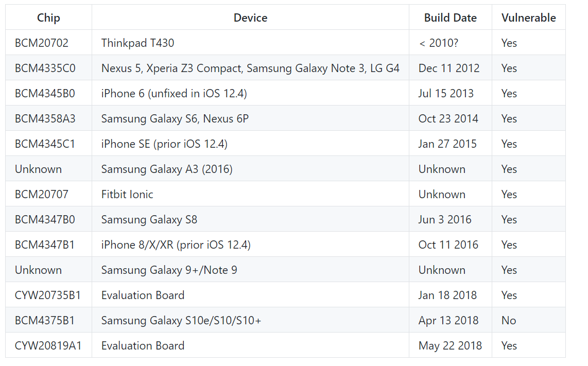Click May 22 2018 build date

[450, 345]
